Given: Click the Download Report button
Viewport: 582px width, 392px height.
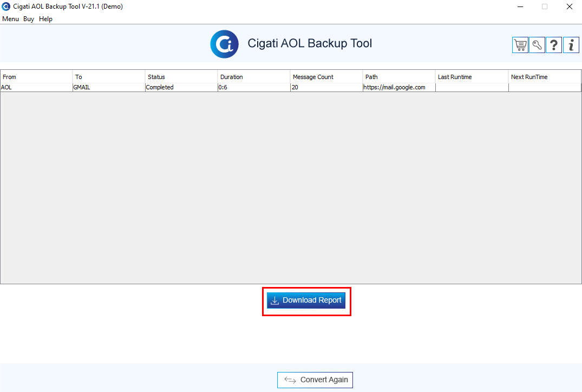Looking at the screenshot, I should (306, 300).
